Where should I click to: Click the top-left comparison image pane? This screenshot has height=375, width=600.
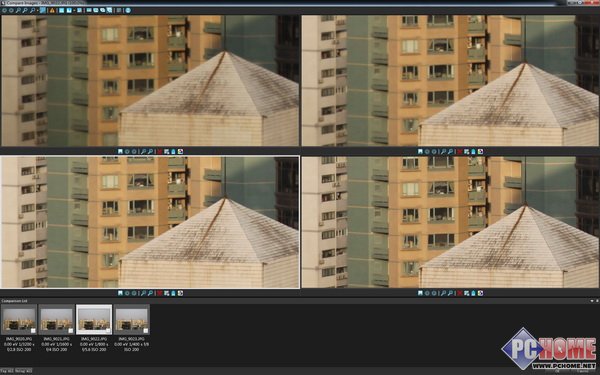pyautogui.click(x=150, y=80)
